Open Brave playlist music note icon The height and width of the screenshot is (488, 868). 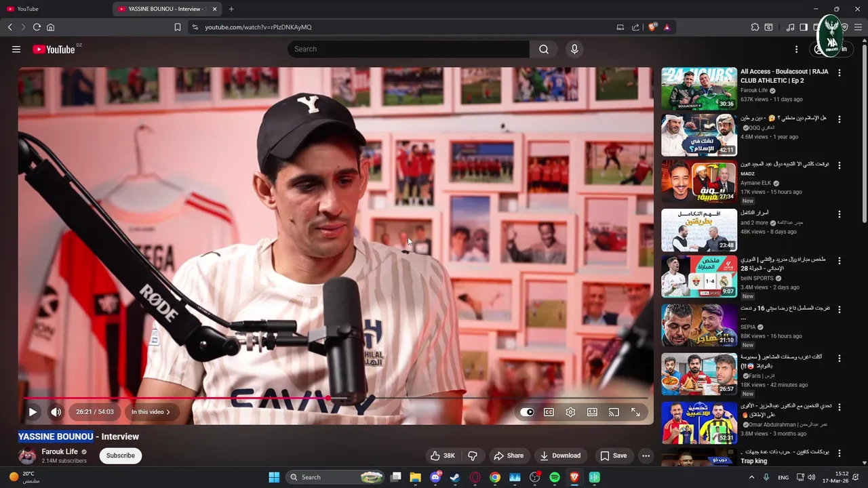pyautogui.click(x=790, y=27)
